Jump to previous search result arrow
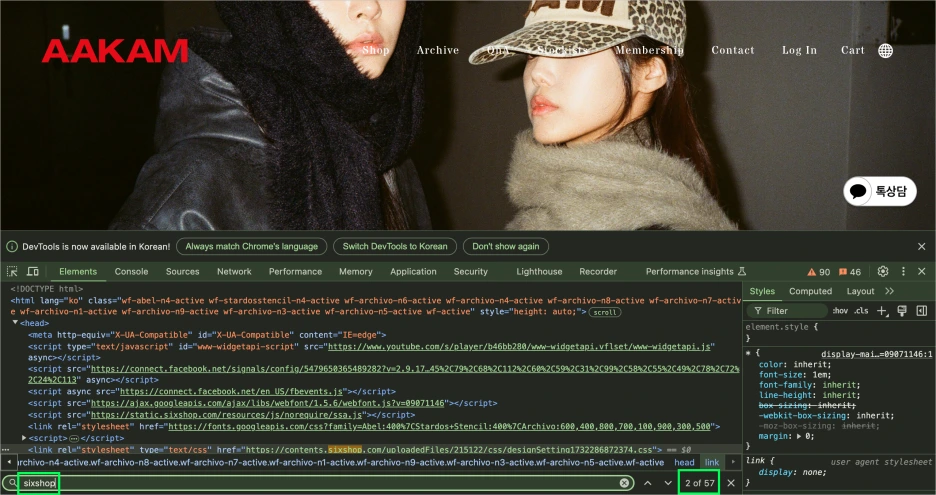Viewport: 936px width, 495px height. point(648,483)
